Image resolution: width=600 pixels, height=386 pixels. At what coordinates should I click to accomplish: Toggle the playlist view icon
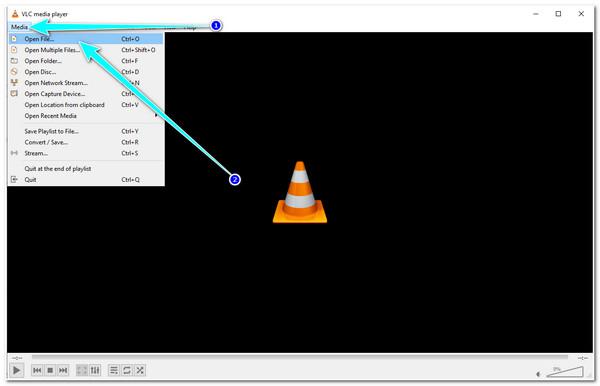114,370
